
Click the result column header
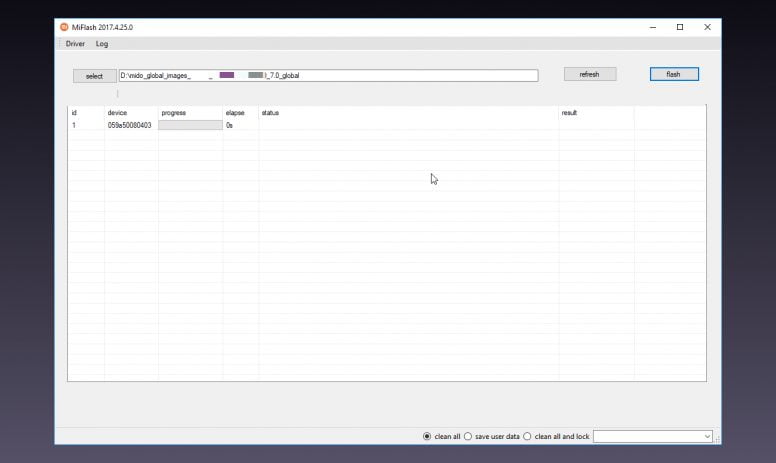click(x=569, y=113)
